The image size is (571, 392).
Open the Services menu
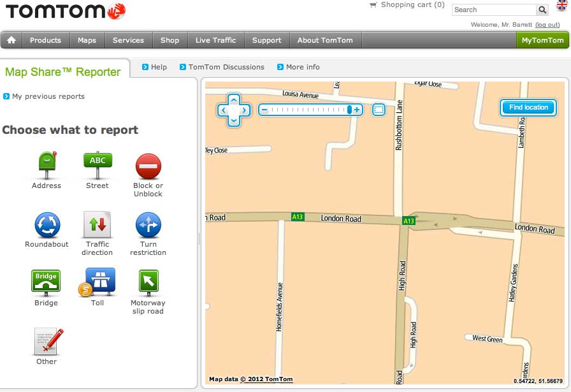(x=128, y=40)
